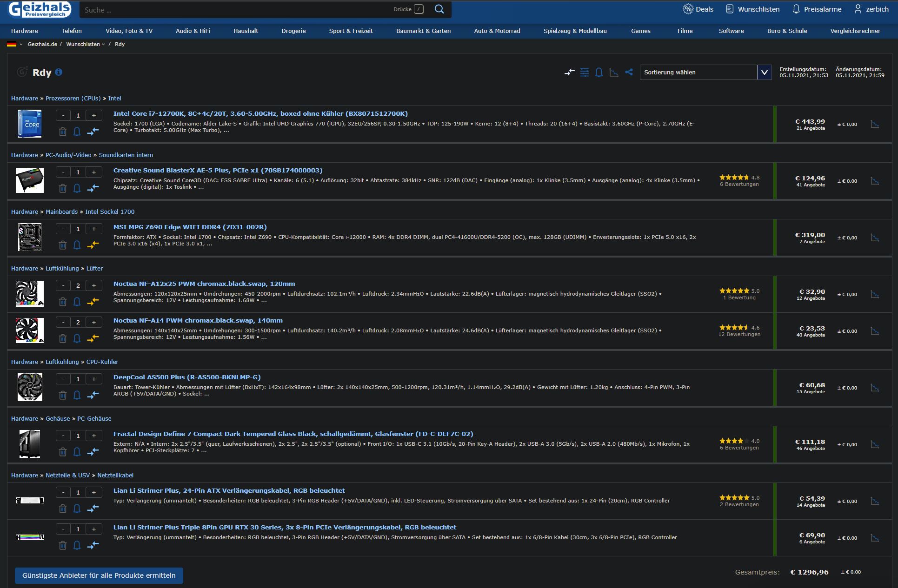This screenshot has width=898, height=588.
Task: Click the Rdy wishlist info icon
Action: click(x=59, y=72)
